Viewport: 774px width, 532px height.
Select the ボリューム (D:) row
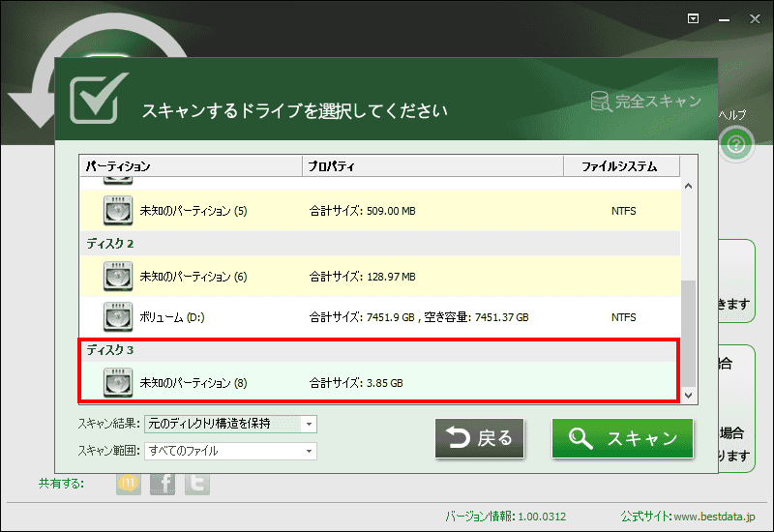[380, 317]
